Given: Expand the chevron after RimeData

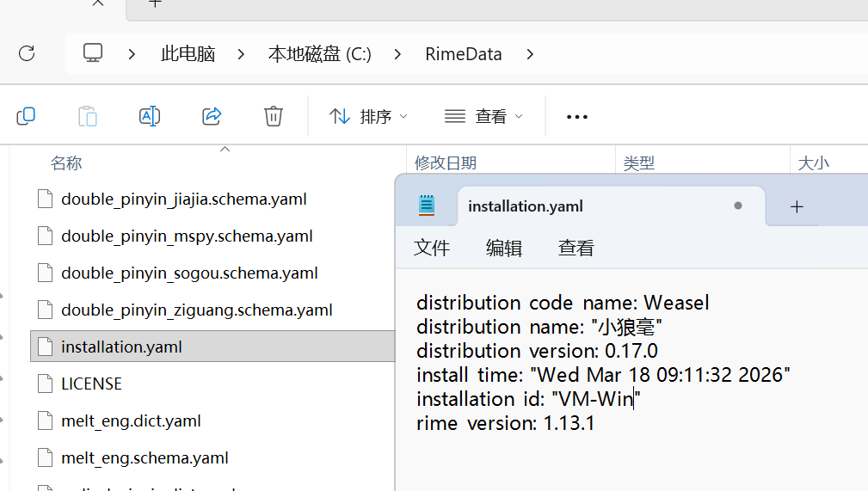Looking at the screenshot, I should (530, 54).
